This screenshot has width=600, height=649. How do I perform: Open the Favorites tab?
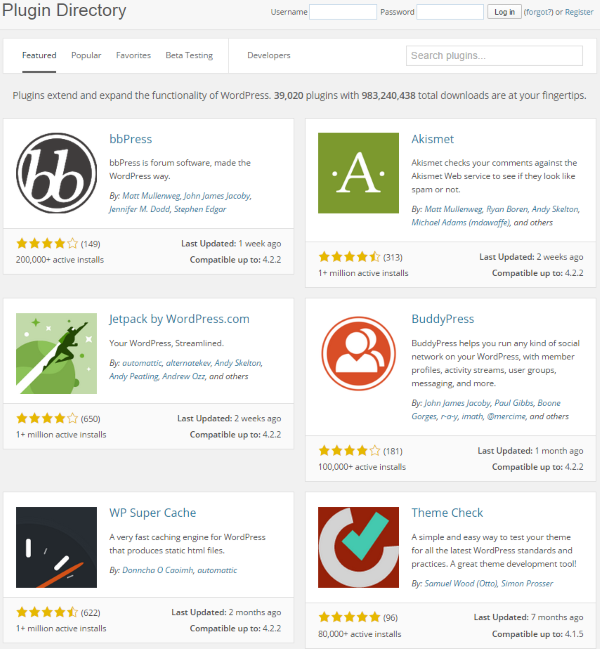[x=133, y=55]
